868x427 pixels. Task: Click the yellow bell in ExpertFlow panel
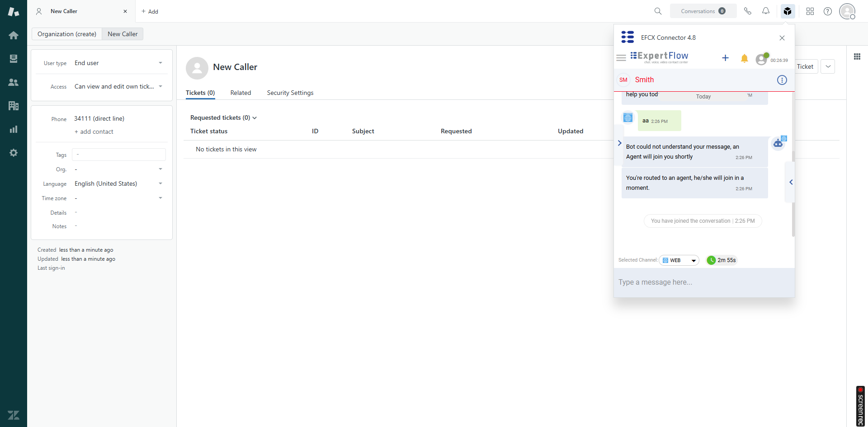744,58
